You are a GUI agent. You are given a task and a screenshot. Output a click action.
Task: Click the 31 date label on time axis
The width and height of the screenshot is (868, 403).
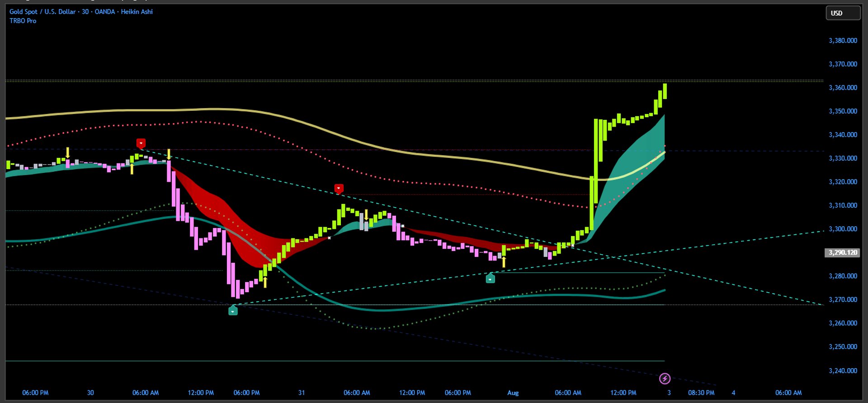coord(302,393)
